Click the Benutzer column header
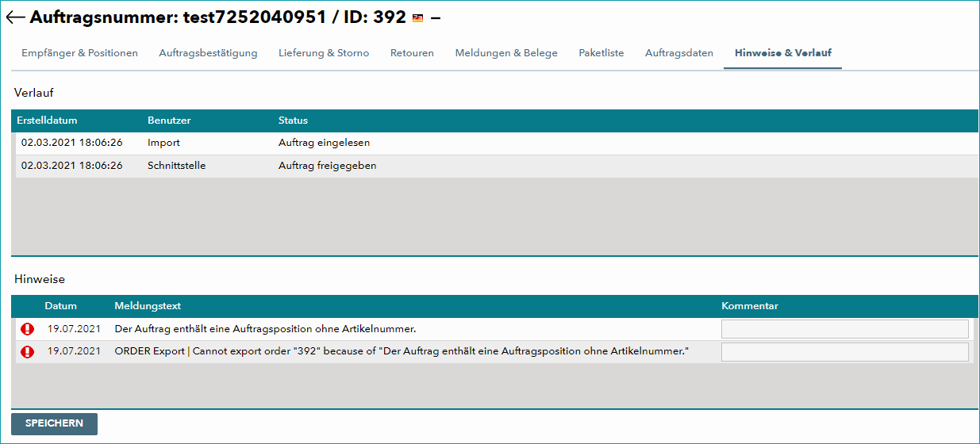980x444 pixels. (x=169, y=121)
